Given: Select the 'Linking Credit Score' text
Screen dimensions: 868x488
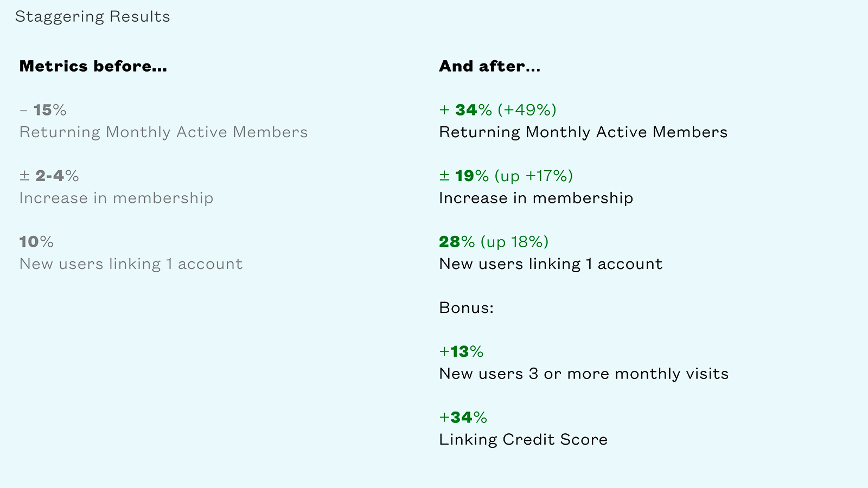Looking at the screenshot, I should [x=524, y=440].
